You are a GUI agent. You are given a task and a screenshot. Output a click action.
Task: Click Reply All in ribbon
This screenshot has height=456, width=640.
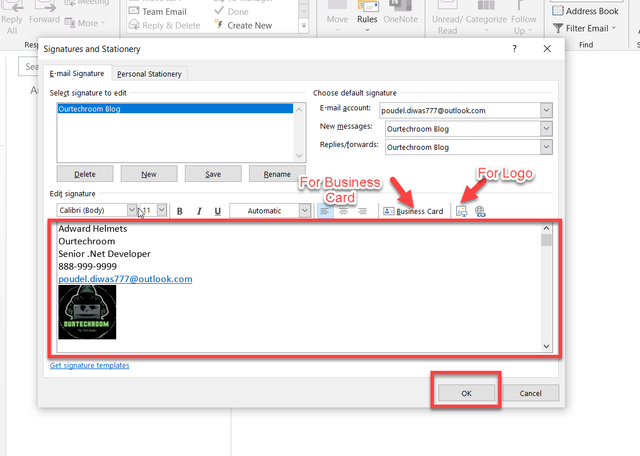tap(12, 17)
